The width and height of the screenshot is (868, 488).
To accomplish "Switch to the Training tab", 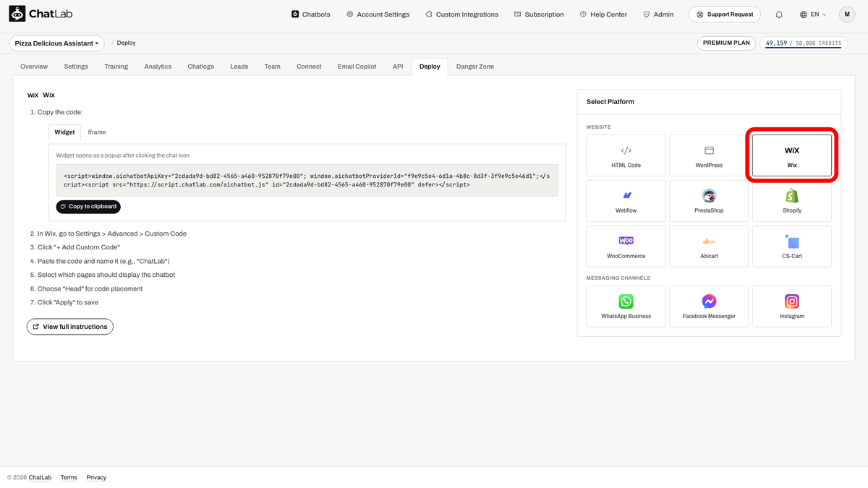I will [116, 67].
